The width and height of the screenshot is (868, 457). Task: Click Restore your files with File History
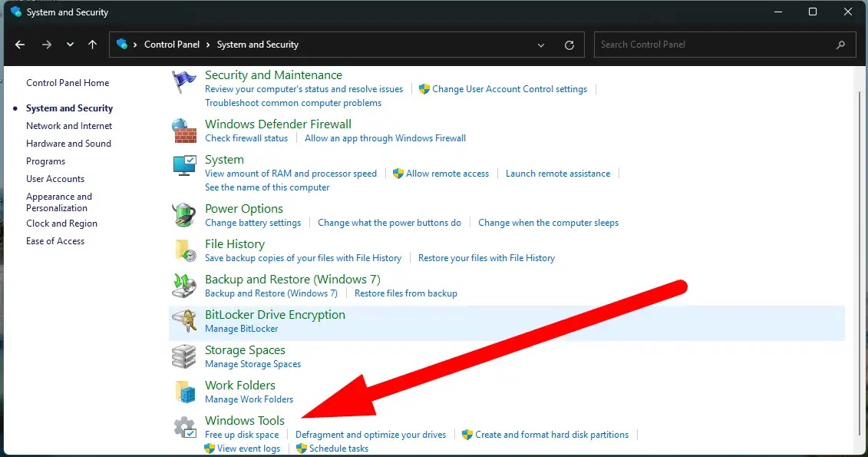coord(487,258)
